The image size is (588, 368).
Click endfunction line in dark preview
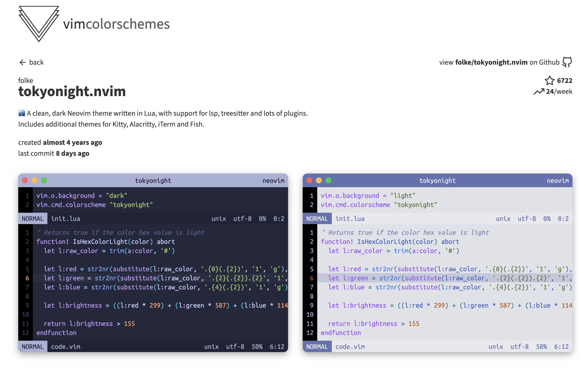tap(56, 333)
